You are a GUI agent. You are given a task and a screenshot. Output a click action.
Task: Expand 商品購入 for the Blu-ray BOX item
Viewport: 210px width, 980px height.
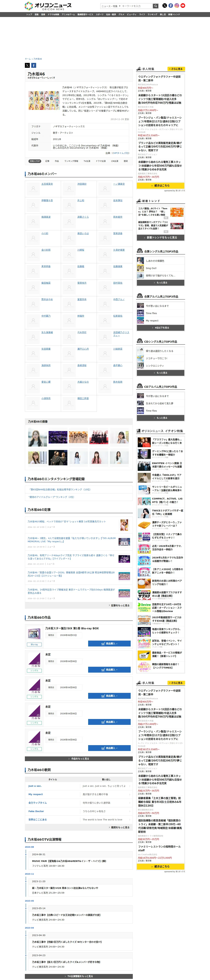pos(109,644)
